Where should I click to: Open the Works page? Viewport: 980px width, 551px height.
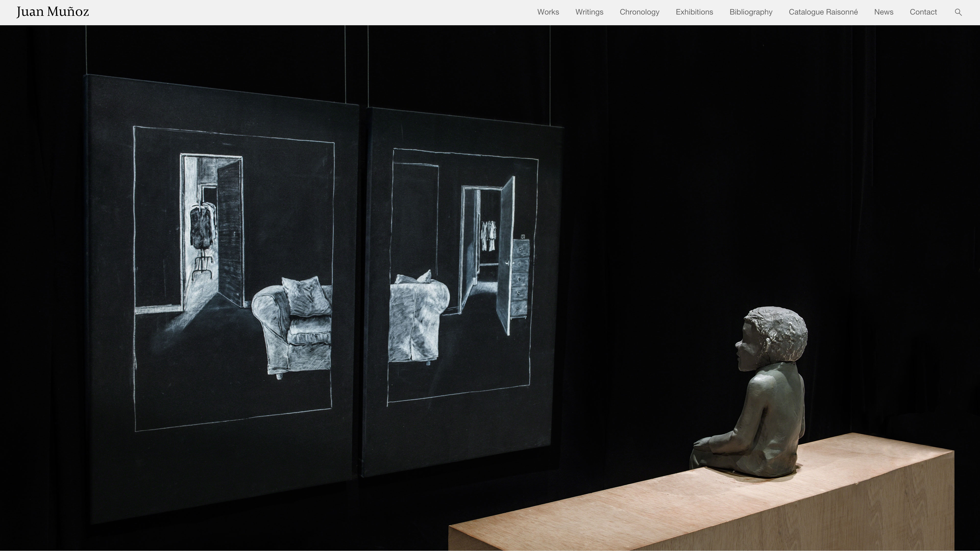(x=548, y=12)
